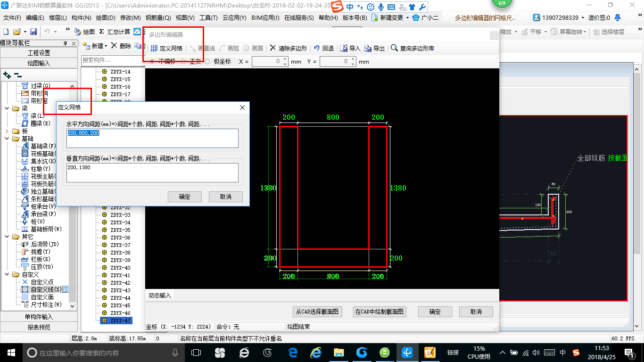Click the save floppy disk icon

33,32
